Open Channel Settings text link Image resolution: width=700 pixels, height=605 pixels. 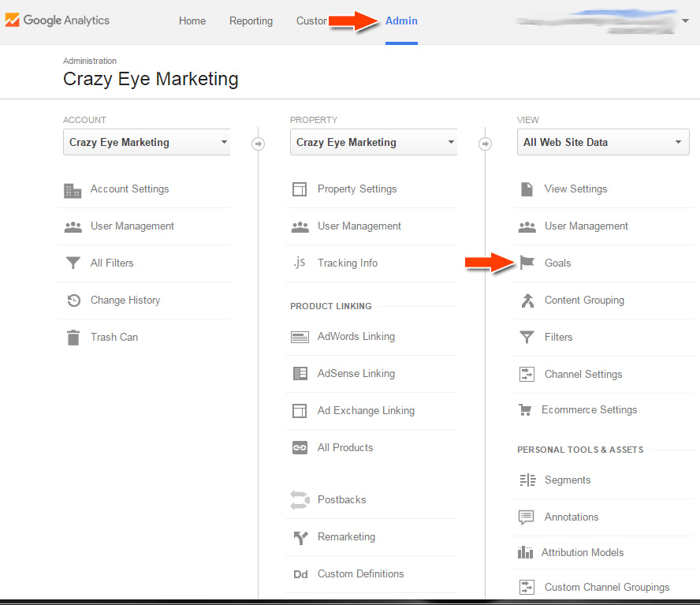(x=583, y=374)
